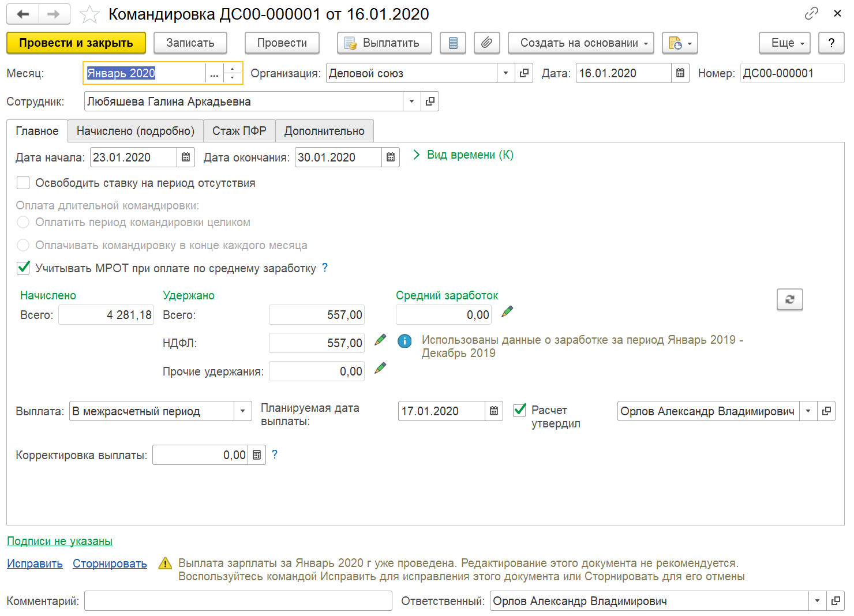This screenshot has width=854, height=616.
Task: Expand Вид времени (К) section
Action: coord(463,155)
